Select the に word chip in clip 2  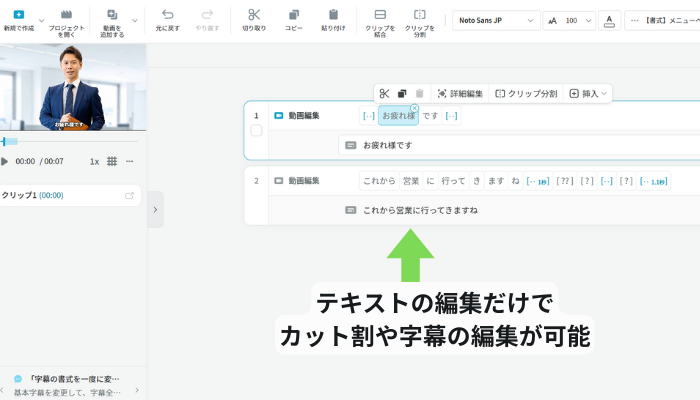tap(430, 181)
